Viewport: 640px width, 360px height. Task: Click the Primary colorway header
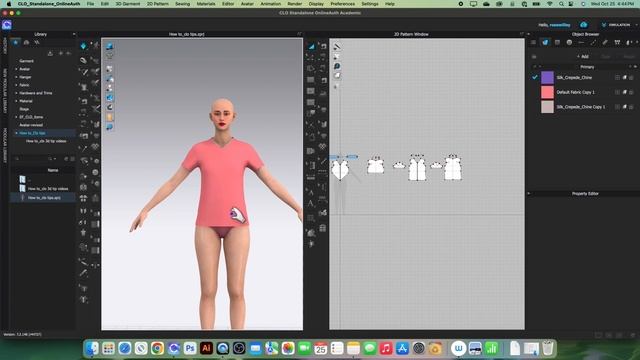pyautogui.click(x=587, y=67)
